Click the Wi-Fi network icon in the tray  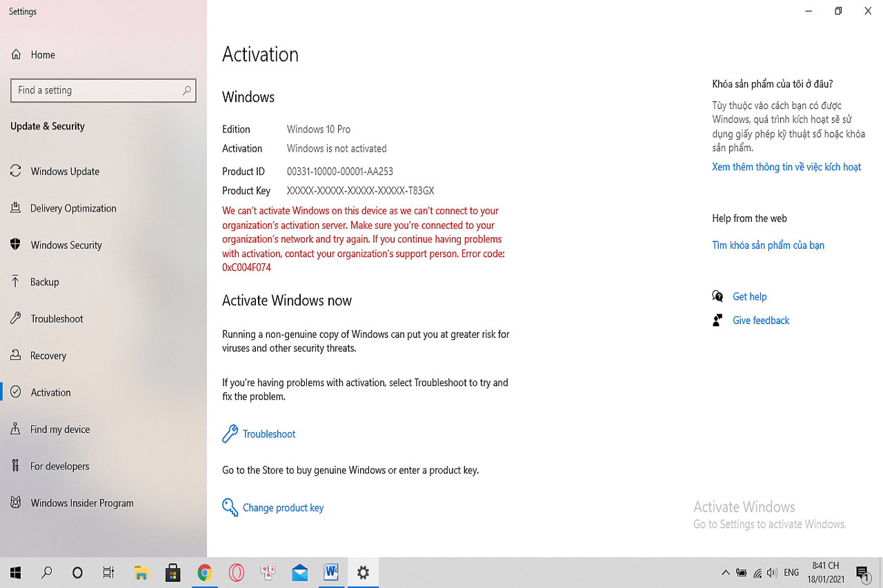pyautogui.click(x=757, y=573)
